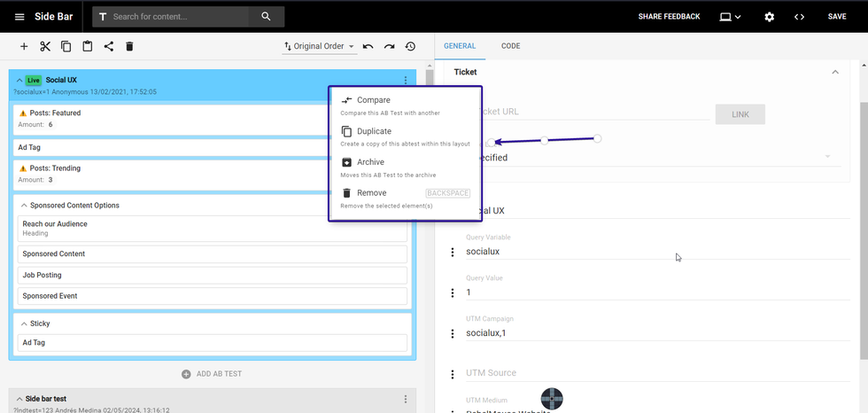Click the clipboard paste icon

pos(88,47)
